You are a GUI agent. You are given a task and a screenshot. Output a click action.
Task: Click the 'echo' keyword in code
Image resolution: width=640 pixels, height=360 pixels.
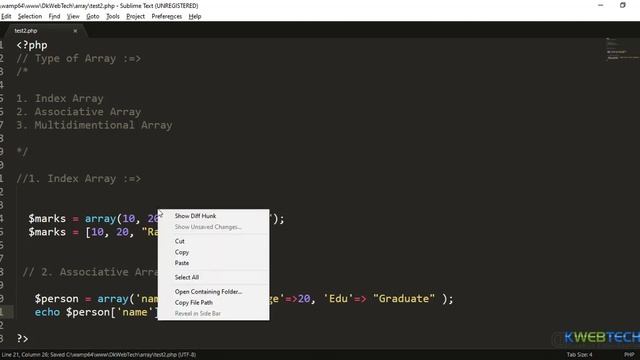pos(47,312)
